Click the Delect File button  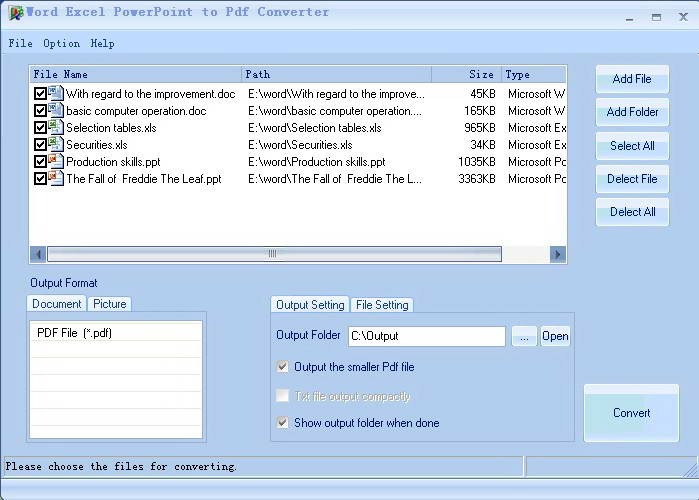point(632,179)
